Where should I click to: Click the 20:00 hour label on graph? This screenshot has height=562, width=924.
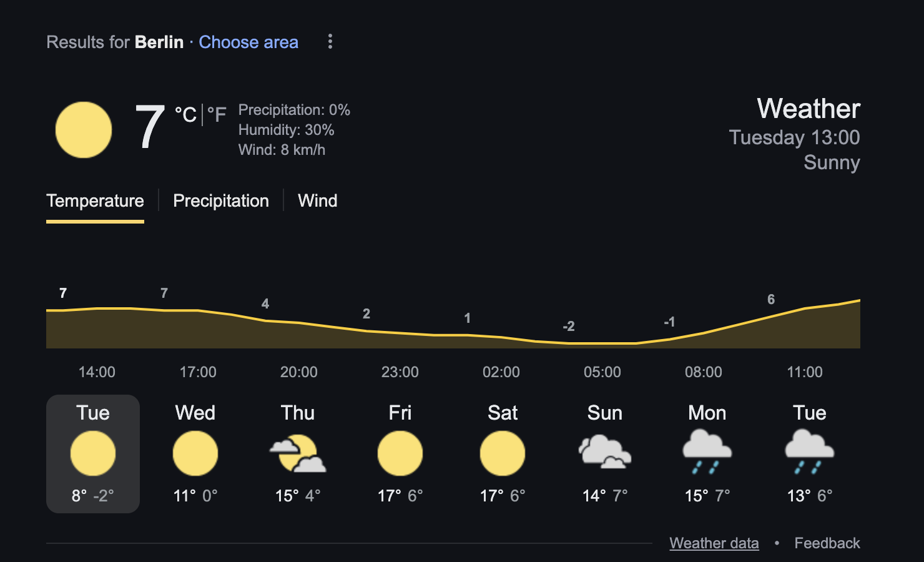coord(299,372)
